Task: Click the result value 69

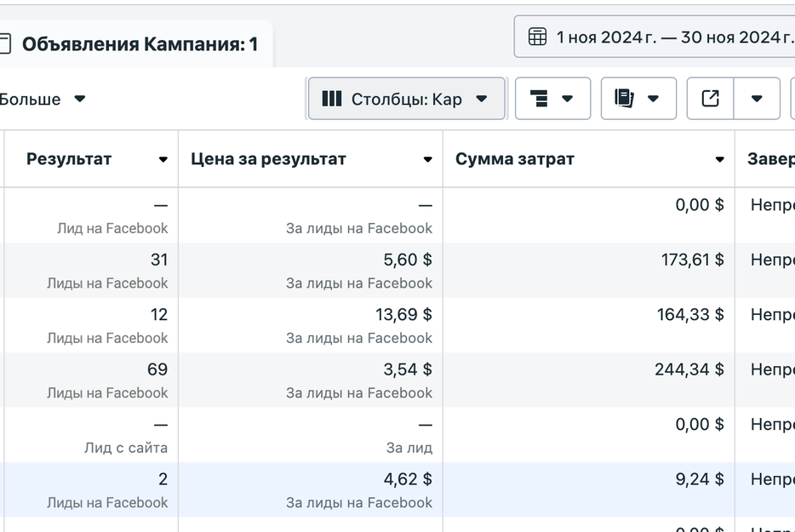Action: (157, 369)
